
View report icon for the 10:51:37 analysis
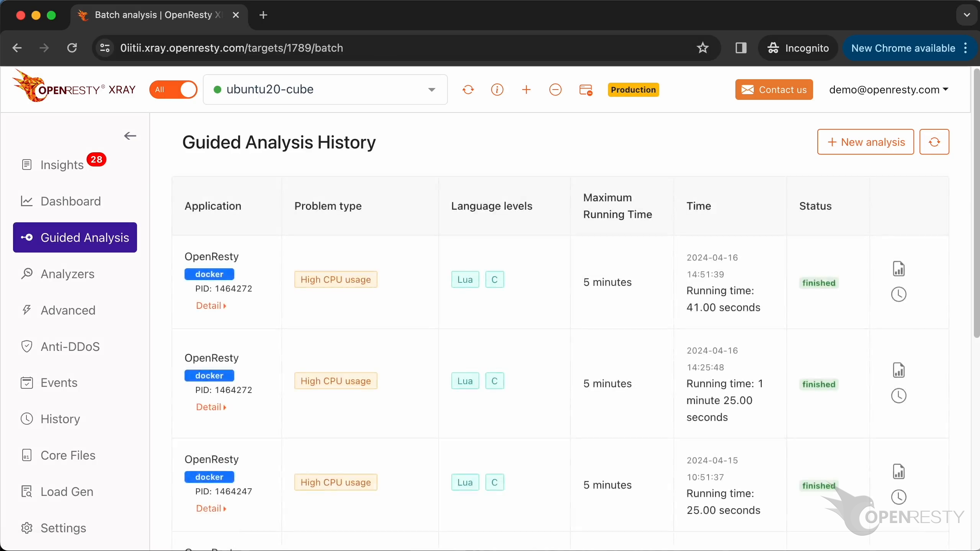tap(898, 471)
